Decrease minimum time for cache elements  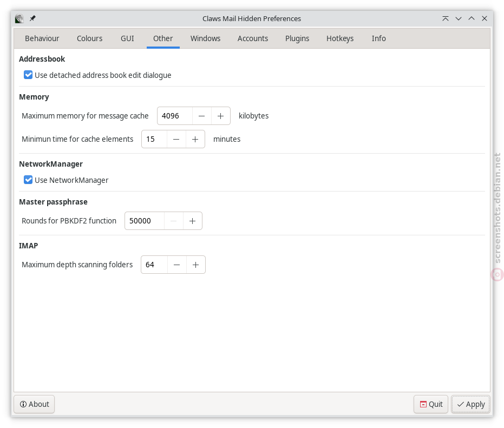click(176, 139)
